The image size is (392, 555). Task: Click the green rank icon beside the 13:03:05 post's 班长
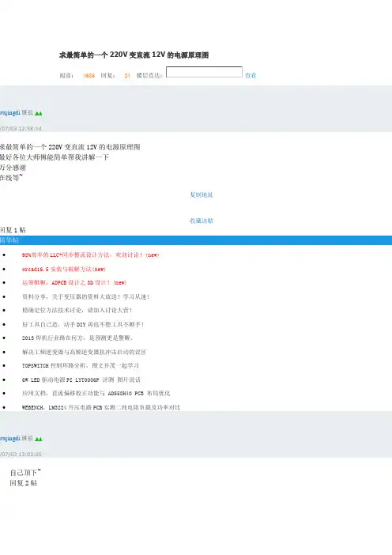39,439
